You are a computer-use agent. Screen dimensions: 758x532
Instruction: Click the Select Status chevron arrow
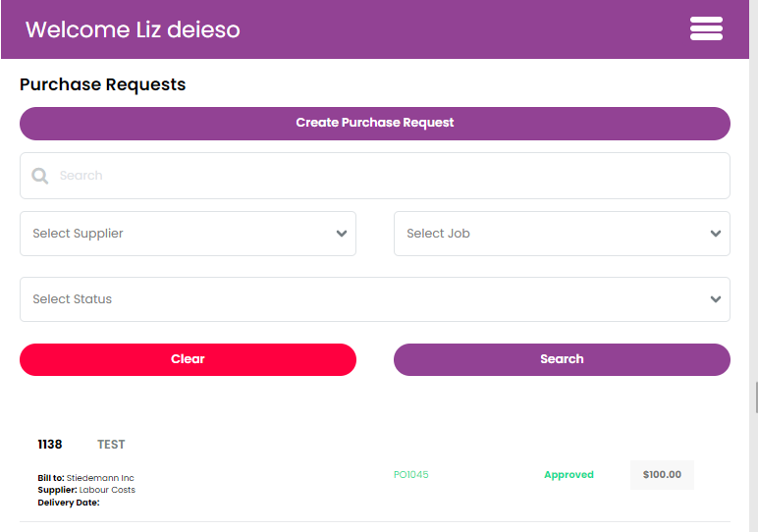(716, 299)
